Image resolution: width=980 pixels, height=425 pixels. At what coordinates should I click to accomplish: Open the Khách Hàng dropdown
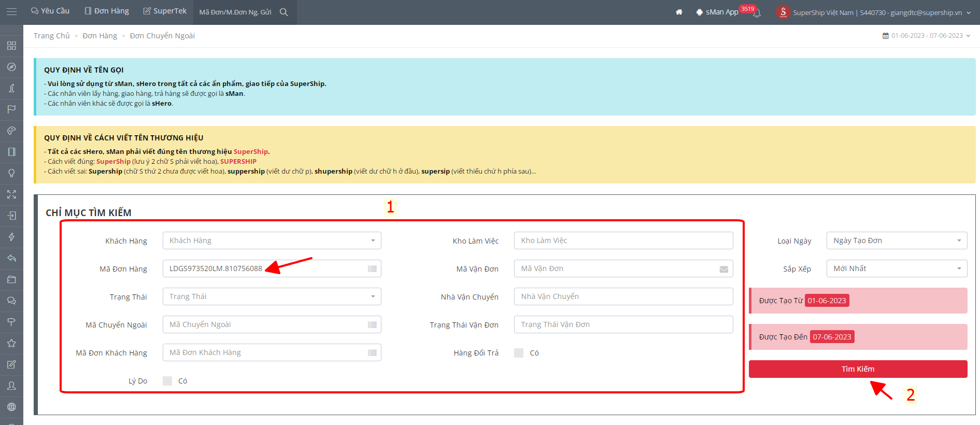(272, 240)
